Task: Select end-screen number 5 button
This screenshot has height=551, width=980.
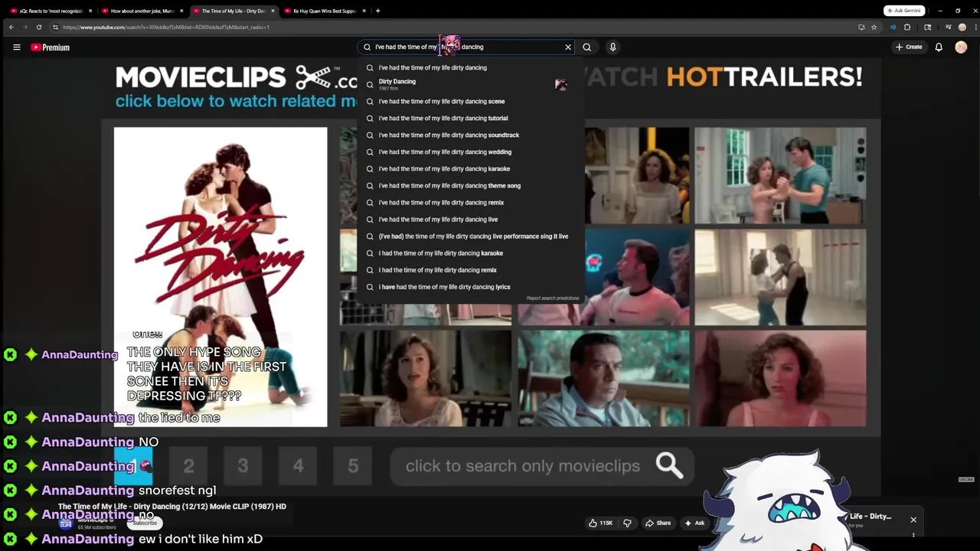Action: tap(353, 465)
